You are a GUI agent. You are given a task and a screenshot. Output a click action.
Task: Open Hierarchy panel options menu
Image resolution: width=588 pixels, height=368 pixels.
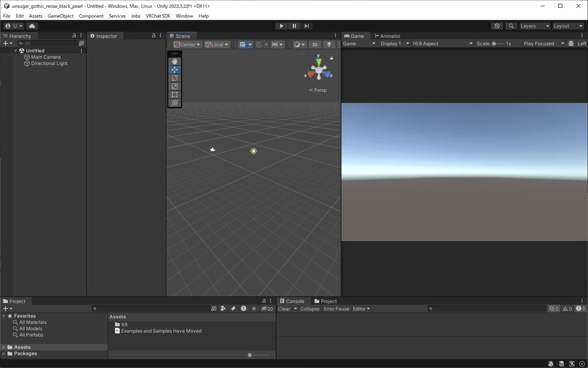coord(81,36)
